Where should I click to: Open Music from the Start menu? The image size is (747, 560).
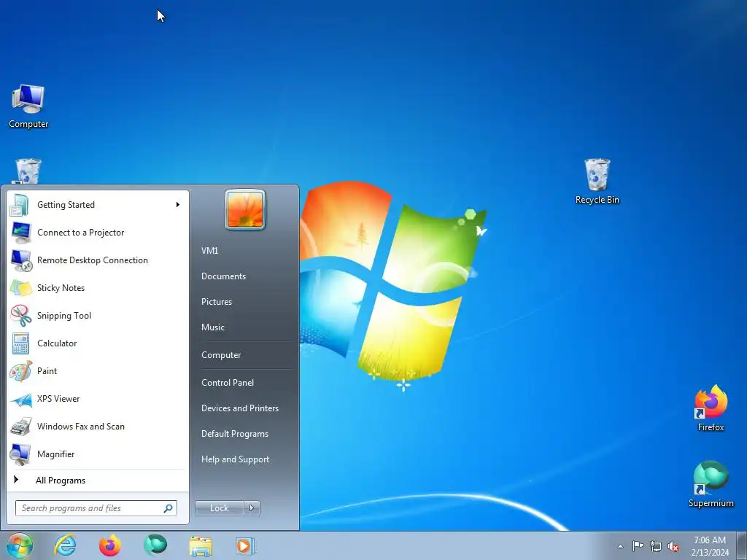coord(212,327)
